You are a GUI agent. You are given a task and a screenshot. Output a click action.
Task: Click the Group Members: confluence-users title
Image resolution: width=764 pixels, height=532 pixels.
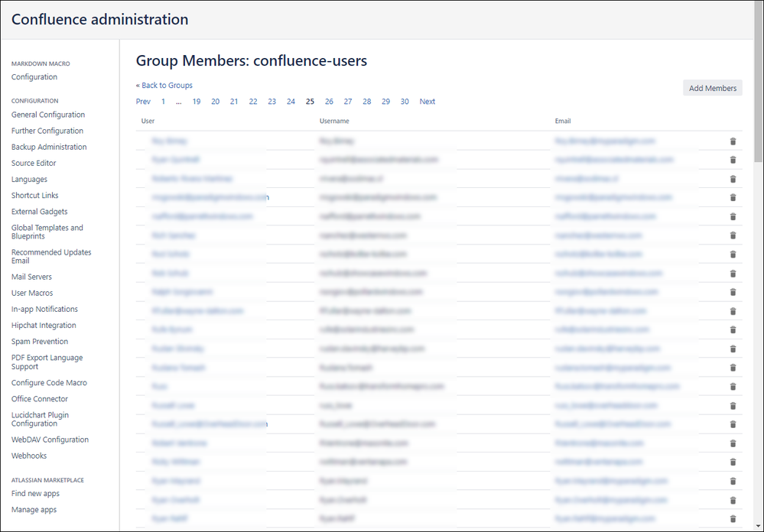[252, 61]
